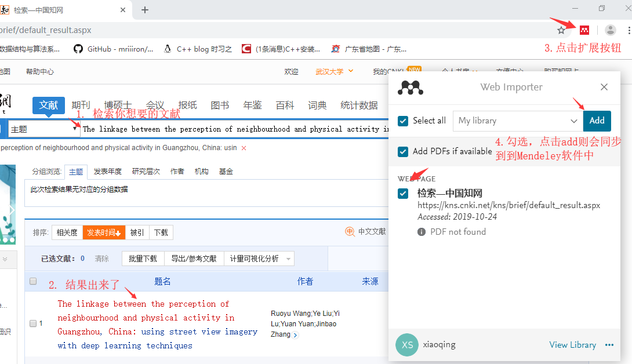Viewport: 632px width, 364px height.
Task: Uncheck the Select all checkbox
Action: [402, 121]
